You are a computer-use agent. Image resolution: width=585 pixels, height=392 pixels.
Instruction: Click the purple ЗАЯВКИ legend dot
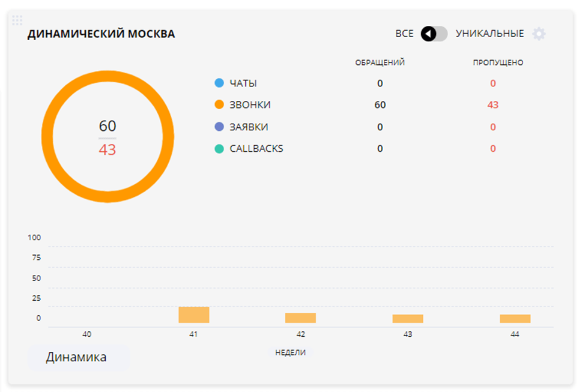(219, 127)
